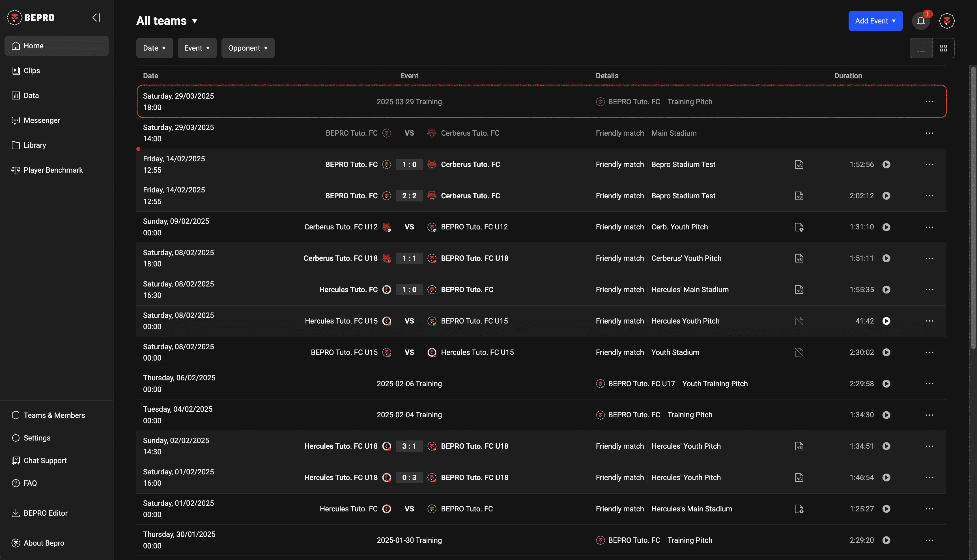Open the notifications bell
The height and width of the screenshot is (560, 977).
[920, 21]
